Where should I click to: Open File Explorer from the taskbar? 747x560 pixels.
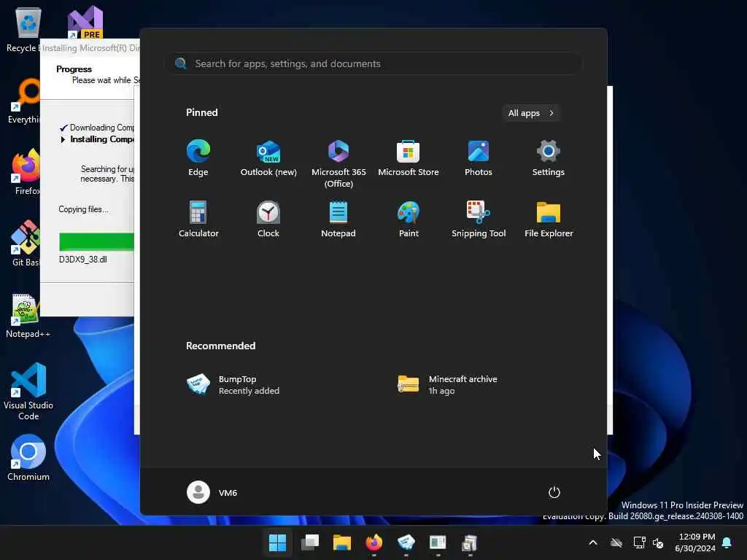coord(341,542)
